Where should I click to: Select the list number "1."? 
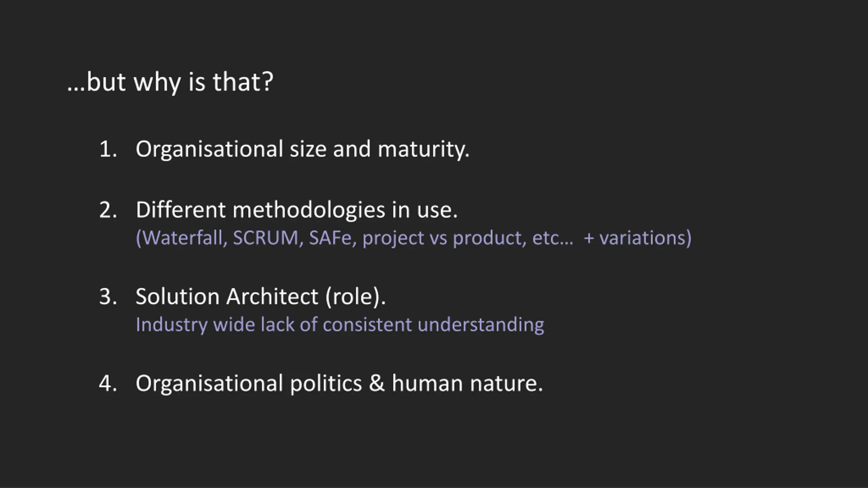(x=108, y=149)
